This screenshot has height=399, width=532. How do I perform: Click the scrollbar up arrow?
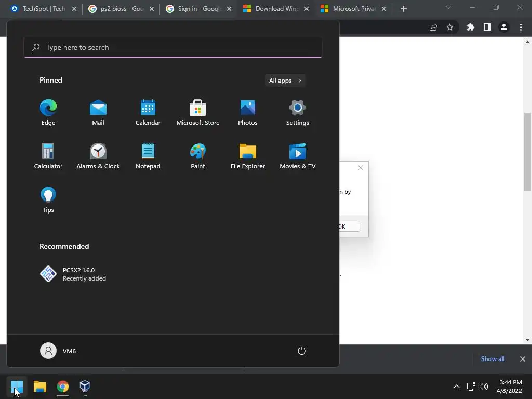[527, 42]
